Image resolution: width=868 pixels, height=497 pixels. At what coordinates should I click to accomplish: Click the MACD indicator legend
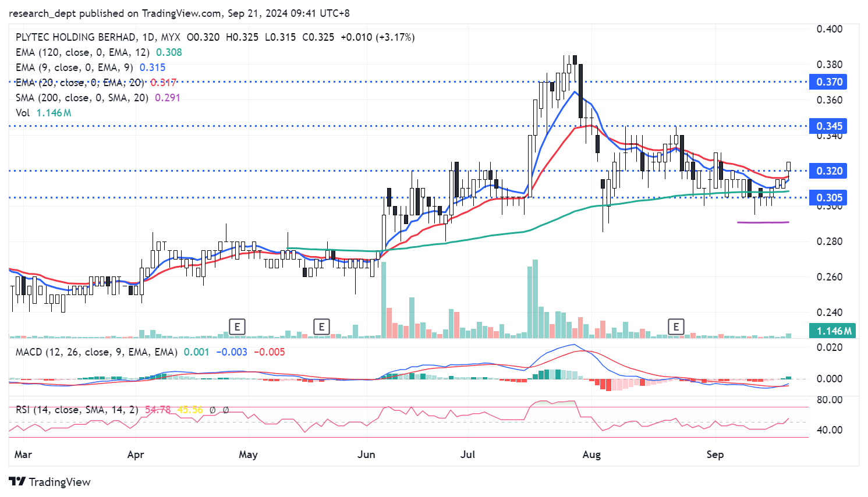click(x=96, y=352)
